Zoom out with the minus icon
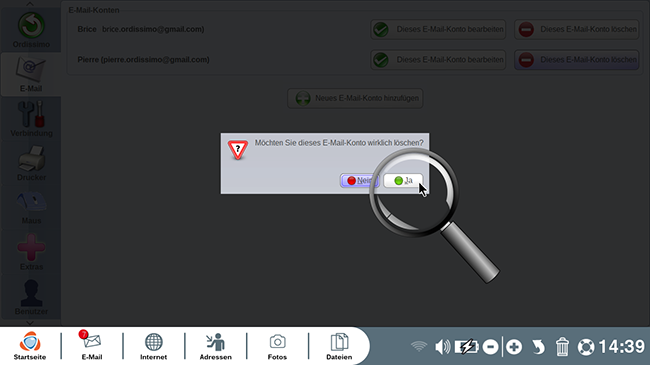650x365 pixels. [x=490, y=346]
